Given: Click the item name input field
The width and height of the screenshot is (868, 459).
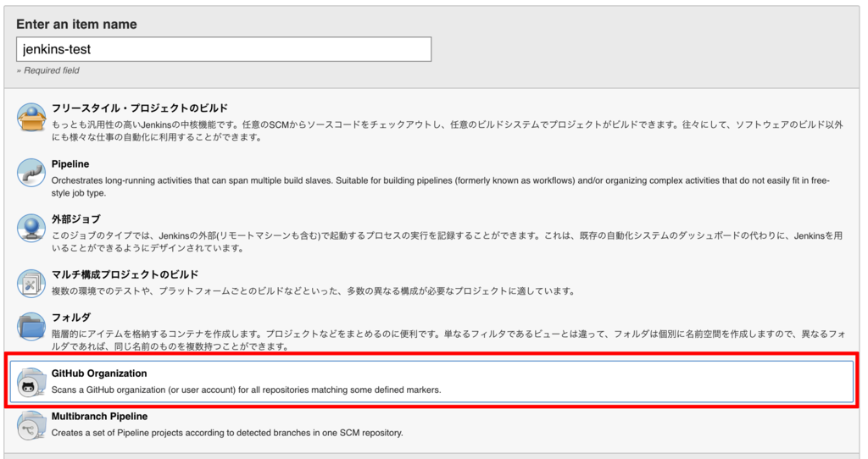Looking at the screenshot, I should point(224,49).
